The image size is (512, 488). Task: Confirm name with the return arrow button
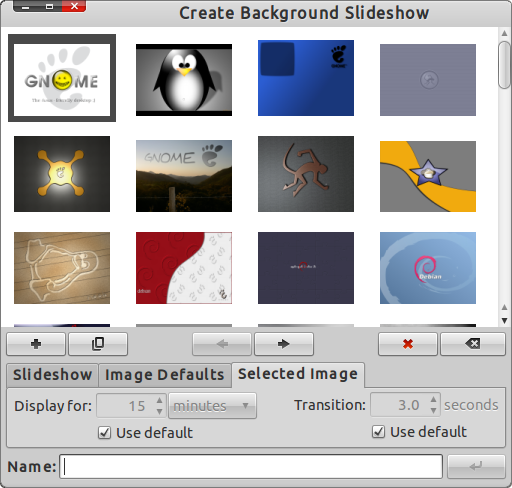[476, 466]
